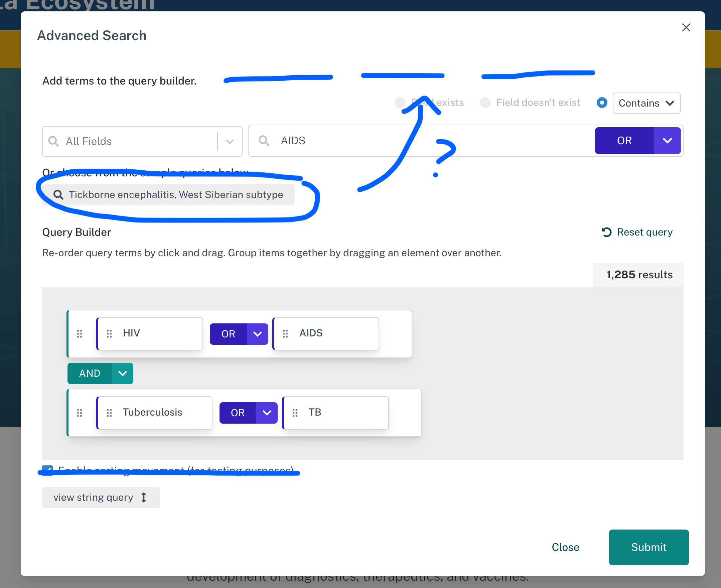Click the drag handle for the HIV OR AIDS group
This screenshot has height=588, width=721.
(80, 334)
